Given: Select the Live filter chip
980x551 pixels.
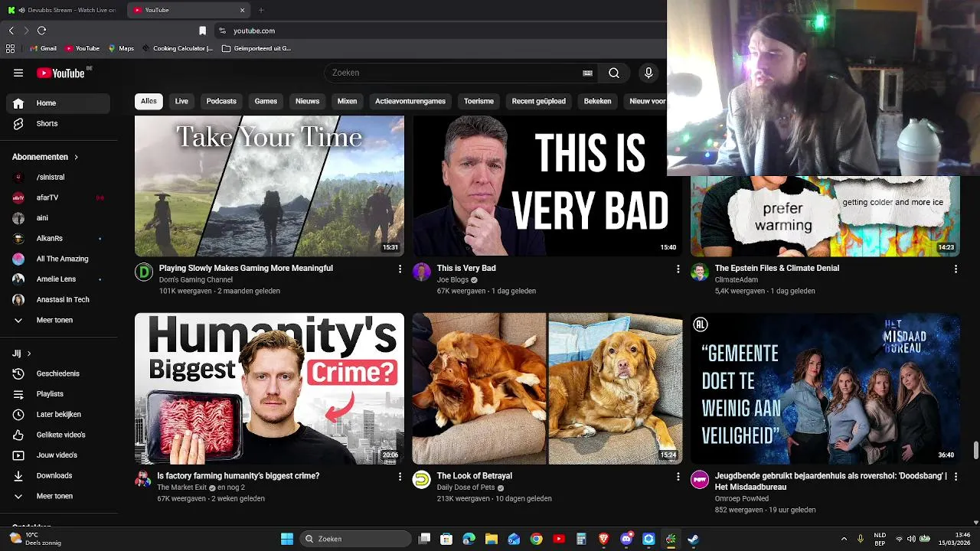Looking at the screenshot, I should (181, 101).
